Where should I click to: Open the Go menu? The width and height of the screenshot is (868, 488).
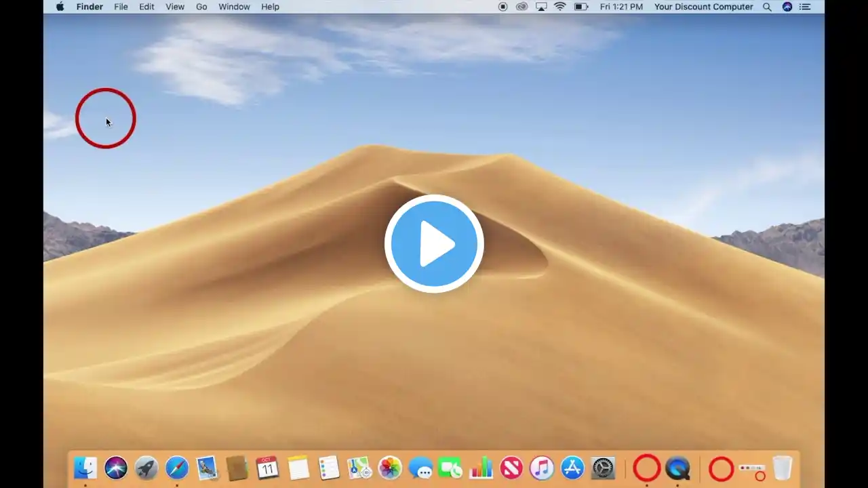[x=201, y=7]
